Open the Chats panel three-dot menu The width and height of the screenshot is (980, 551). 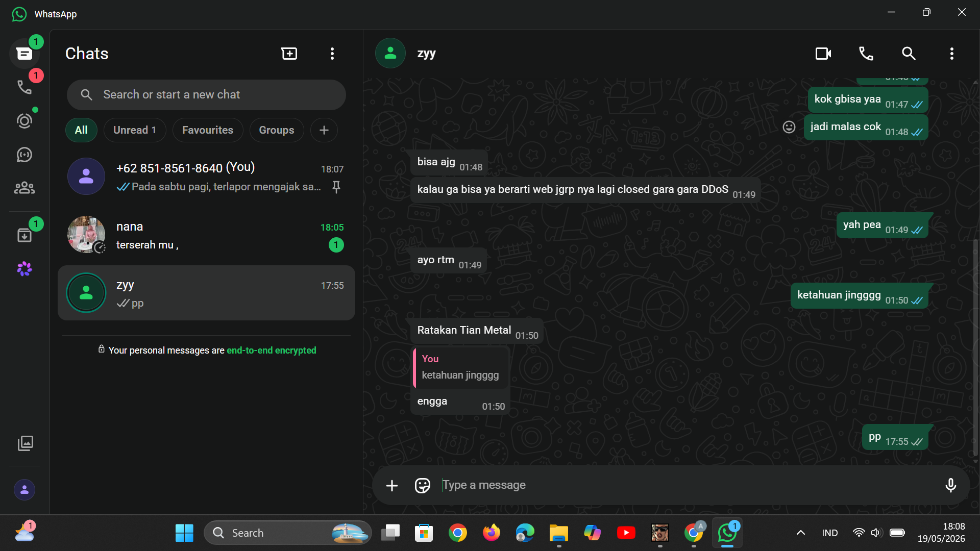point(332,54)
